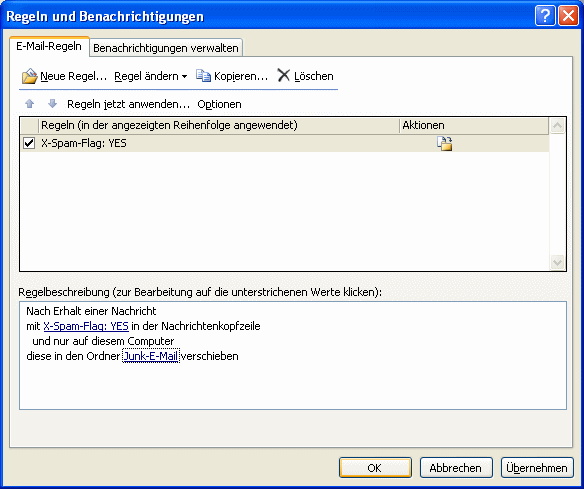Open help with the question mark icon
584x489 pixels.
(x=545, y=16)
